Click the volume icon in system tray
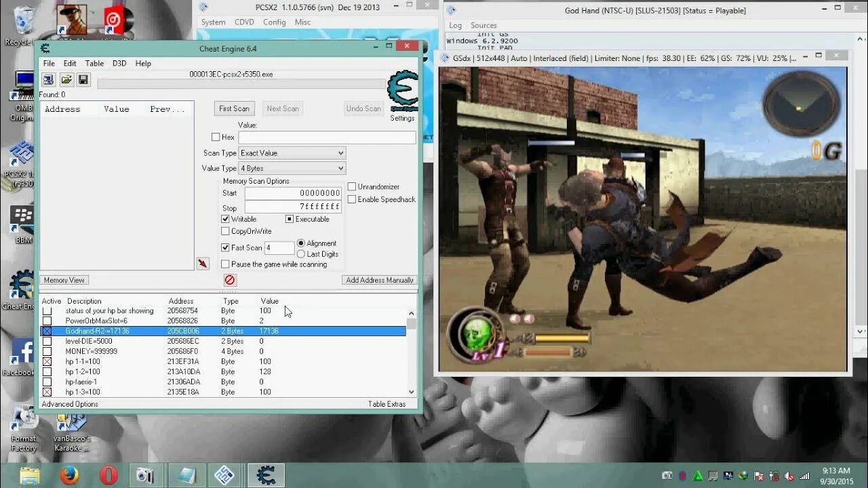Image resolution: width=868 pixels, height=488 pixels. pyautogui.click(x=788, y=476)
